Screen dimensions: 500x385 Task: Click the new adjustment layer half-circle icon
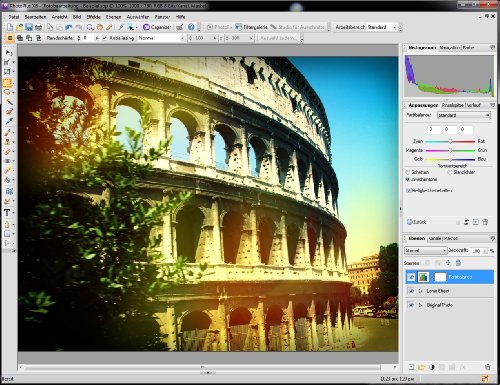click(x=432, y=367)
